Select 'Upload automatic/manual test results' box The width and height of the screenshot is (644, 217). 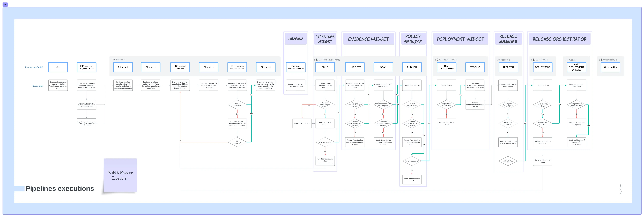[475, 105]
